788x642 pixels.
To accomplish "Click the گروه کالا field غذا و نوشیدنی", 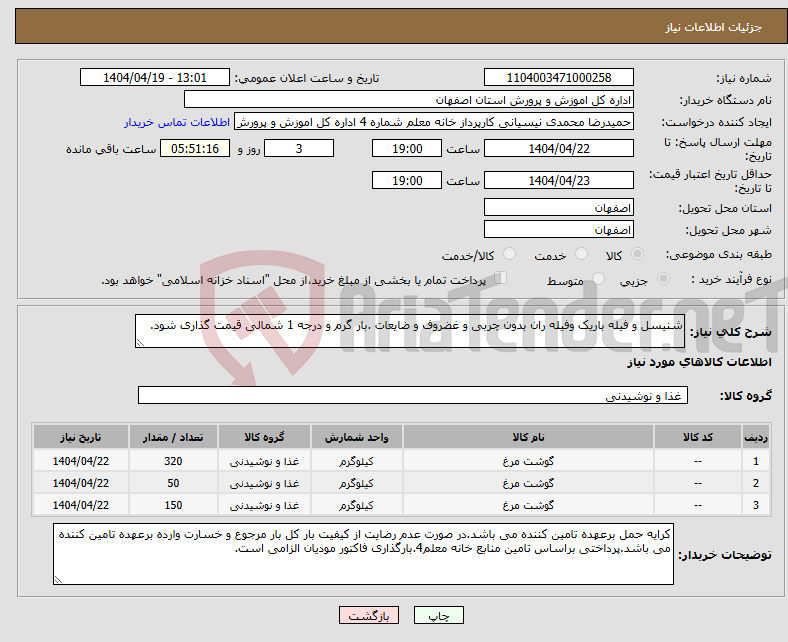I will (x=413, y=395).
